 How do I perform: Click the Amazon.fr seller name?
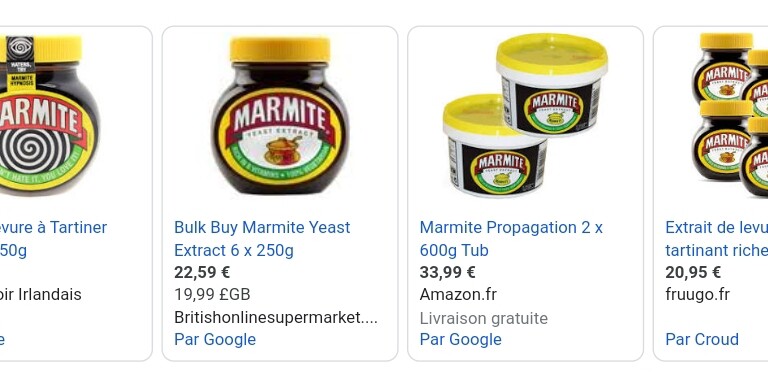coord(458,295)
